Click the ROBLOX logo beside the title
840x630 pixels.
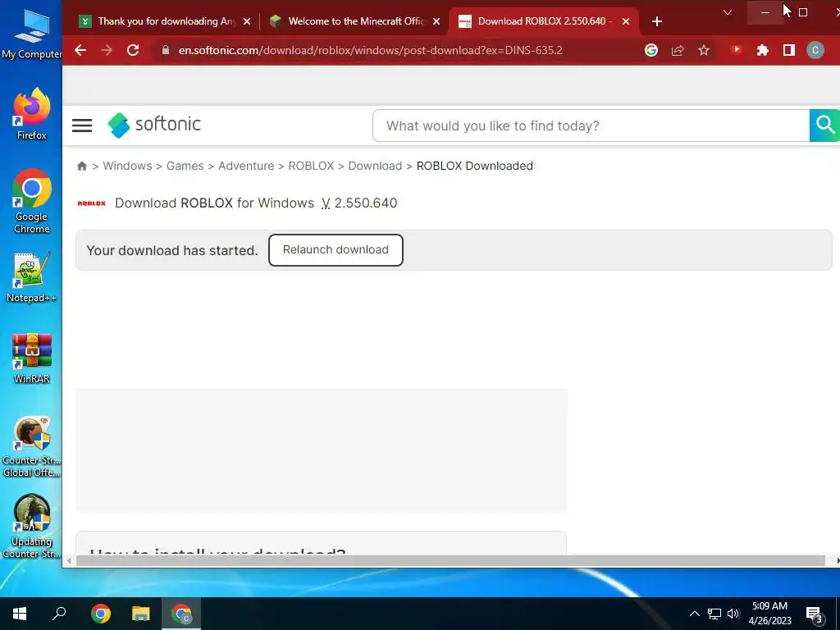coord(92,203)
